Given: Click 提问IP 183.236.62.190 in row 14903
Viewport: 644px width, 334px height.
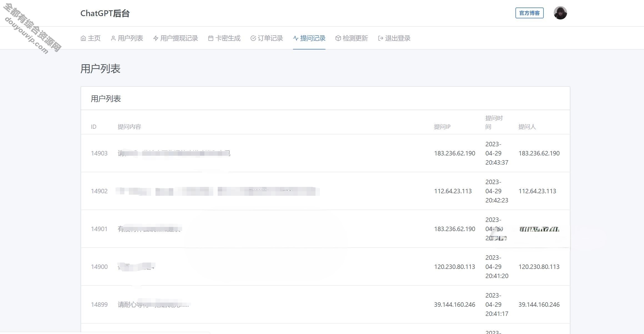Looking at the screenshot, I should pyautogui.click(x=455, y=153).
